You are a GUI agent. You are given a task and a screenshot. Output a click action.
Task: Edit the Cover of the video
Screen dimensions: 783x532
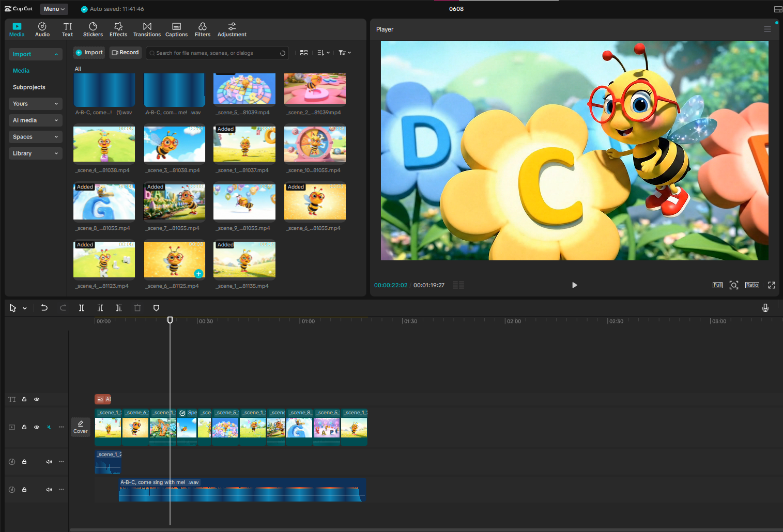pos(81,427)
